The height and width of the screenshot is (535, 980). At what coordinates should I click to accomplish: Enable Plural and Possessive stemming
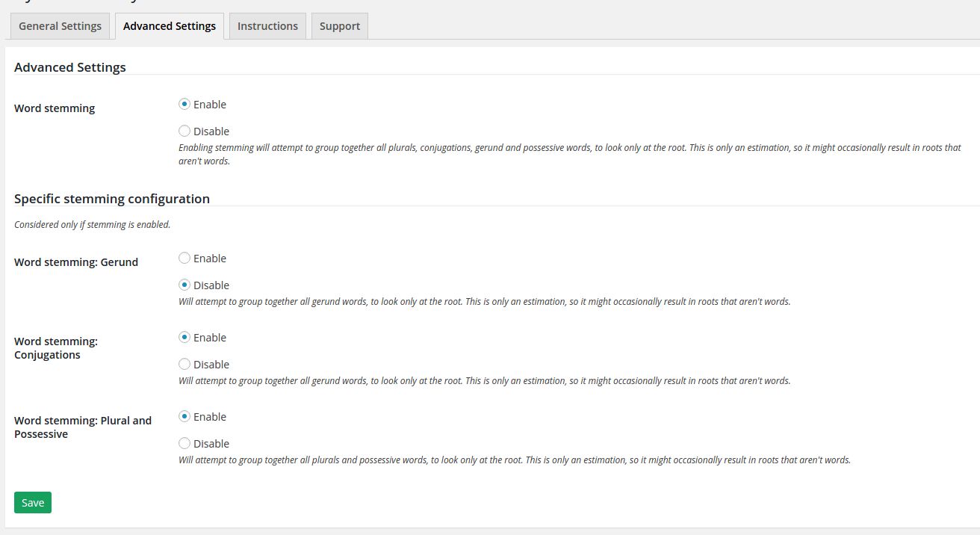(x=184, y=417)
